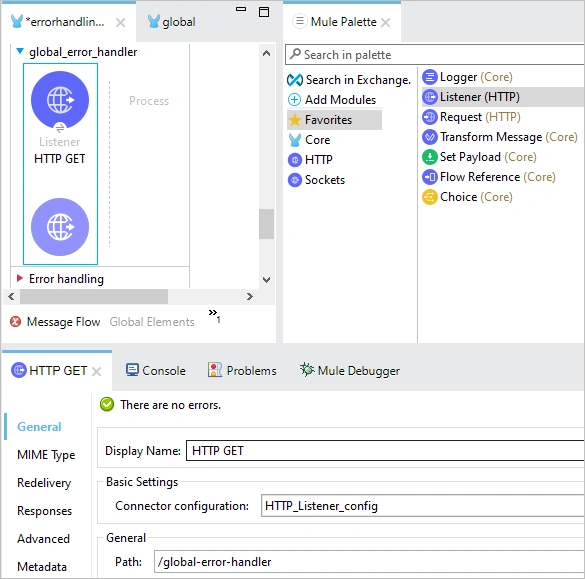The width and height of the screenshot is (585, 579).
Task: Choose Transform Message (Core) component
Action: click(500, 137)
